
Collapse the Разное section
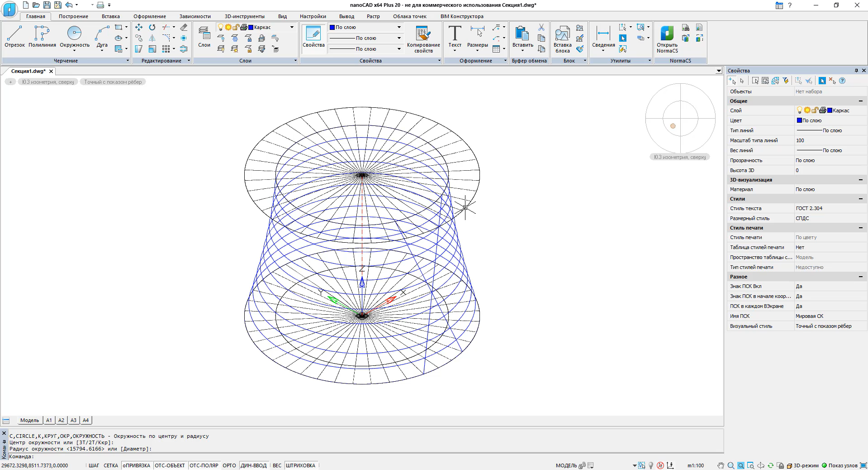[x=861, y=277]
